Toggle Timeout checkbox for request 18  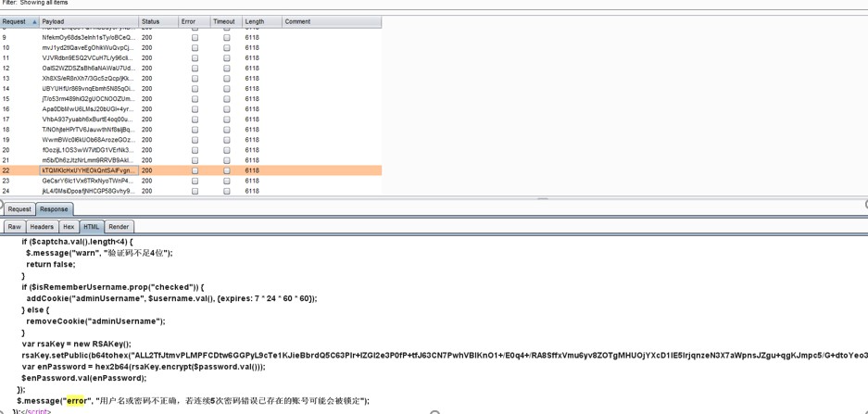[227, 130]
